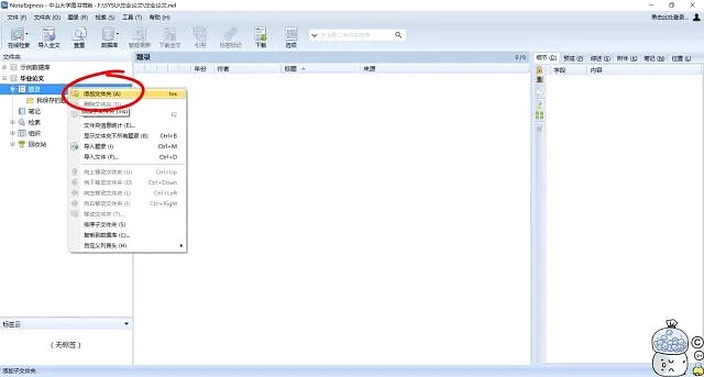Click the 回收站 recycle bin icon
The height and width of the screenshot is (377, 704).
tap(22, 144)
